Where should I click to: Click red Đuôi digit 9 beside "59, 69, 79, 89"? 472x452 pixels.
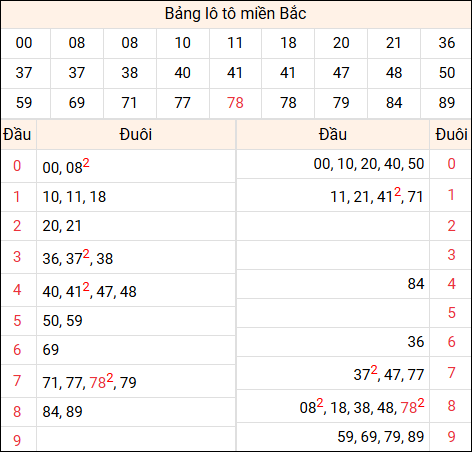451,437
